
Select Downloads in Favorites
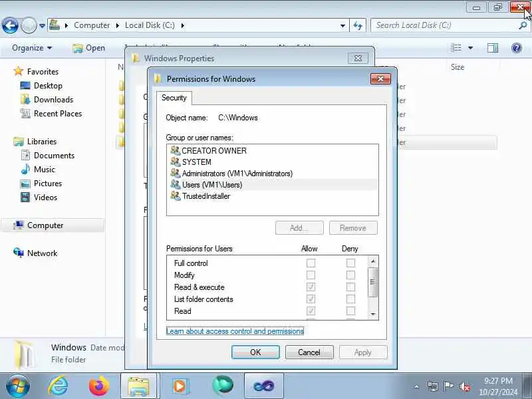47,99
